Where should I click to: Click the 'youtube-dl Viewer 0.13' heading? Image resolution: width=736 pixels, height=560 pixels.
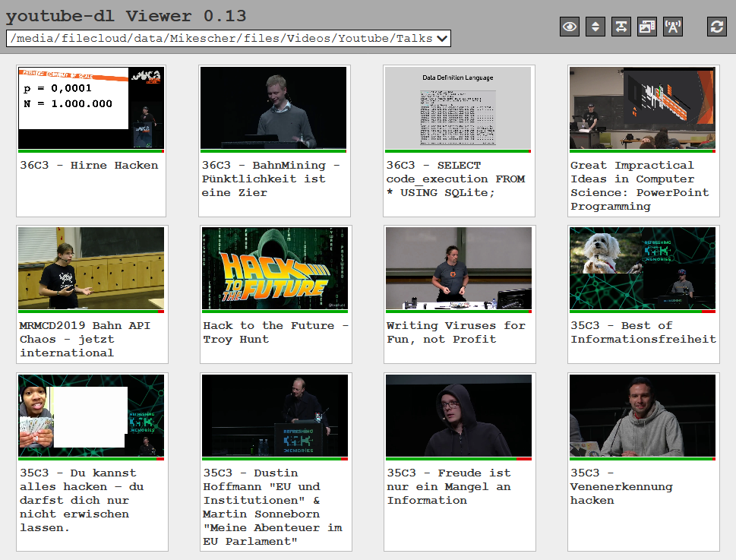(126, 17)
